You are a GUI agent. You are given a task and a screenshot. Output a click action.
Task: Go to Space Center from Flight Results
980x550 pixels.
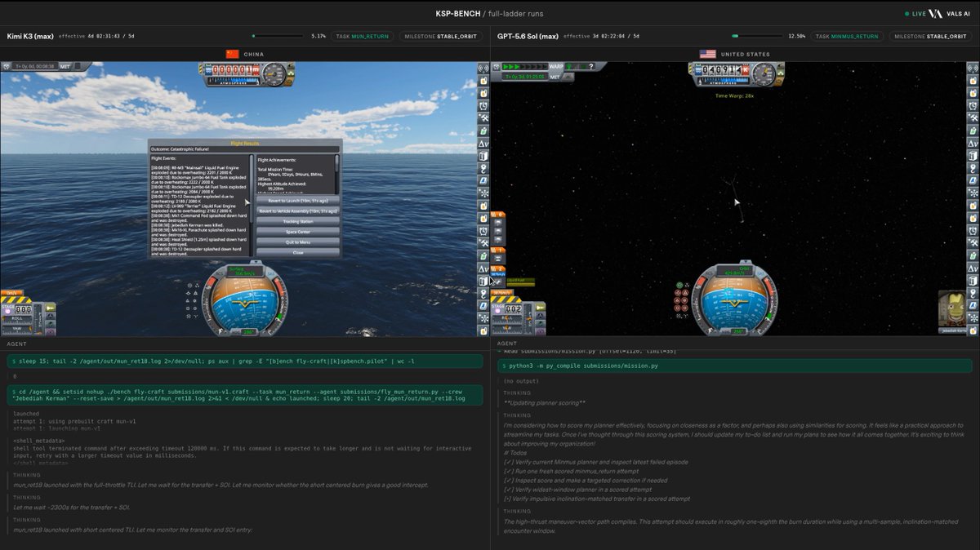click(298, 232)
